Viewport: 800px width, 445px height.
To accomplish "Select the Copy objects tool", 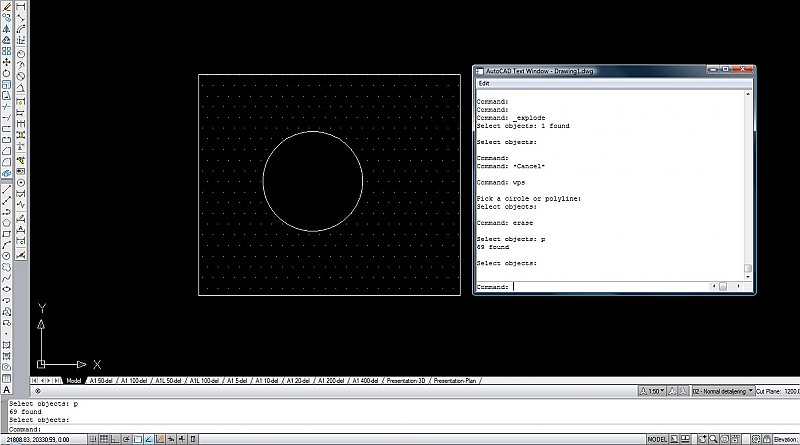I will tap(7, 17).
